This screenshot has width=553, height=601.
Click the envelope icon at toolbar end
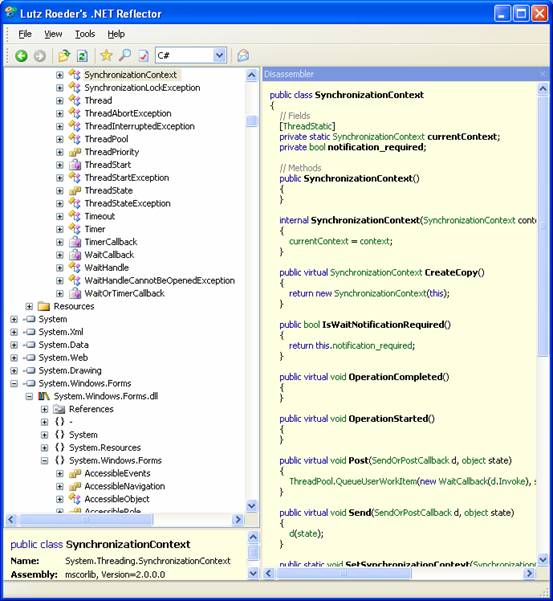(243, 56)
